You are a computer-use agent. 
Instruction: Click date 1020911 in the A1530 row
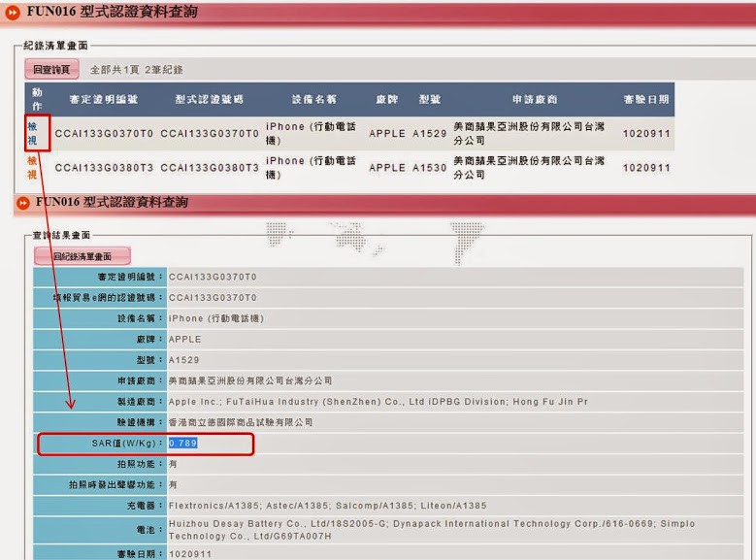point(646,168)
